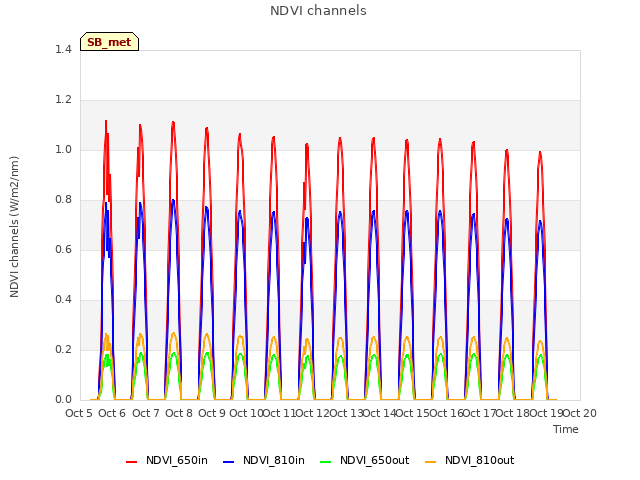Click the Time axis label
The height and width of the screenshot is (480, 640).
pos(566,429)
